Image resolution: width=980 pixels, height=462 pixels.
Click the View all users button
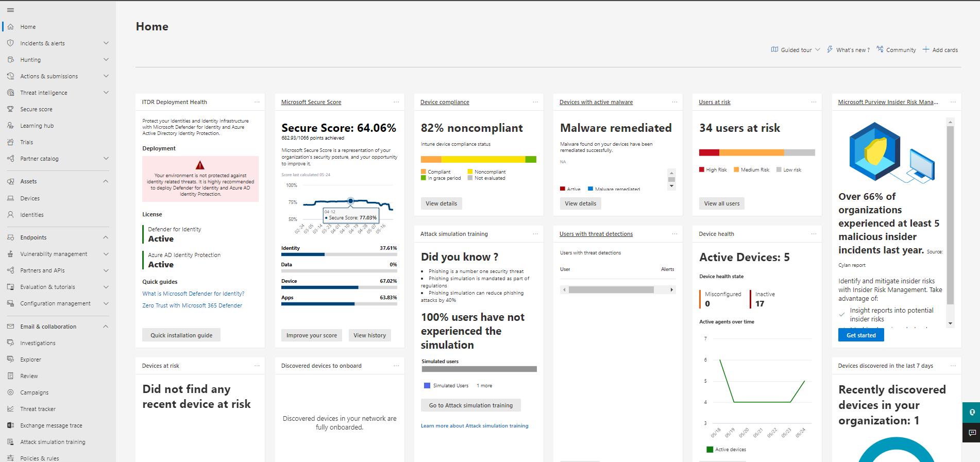coord(722,203)
